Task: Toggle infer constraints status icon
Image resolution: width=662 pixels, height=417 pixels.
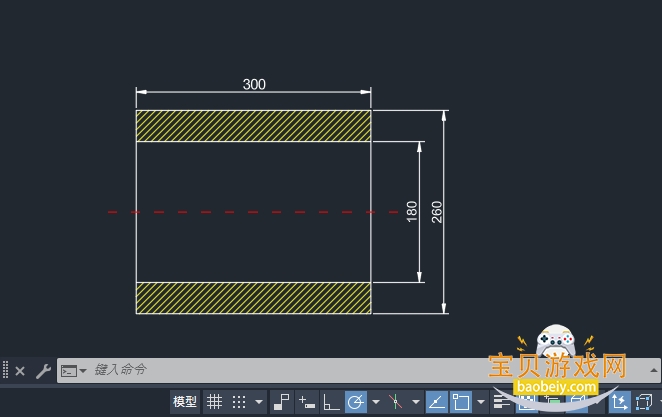Action: (x=282, y=402)
